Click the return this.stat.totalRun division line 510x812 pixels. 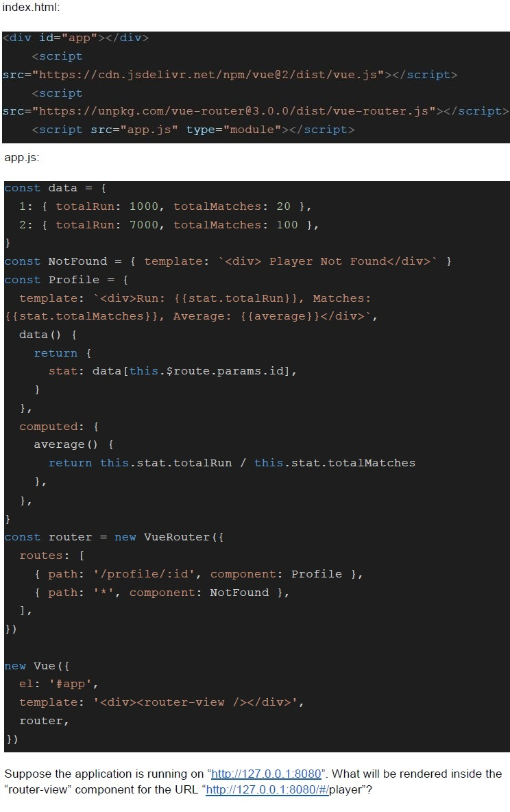pos(232,463)
